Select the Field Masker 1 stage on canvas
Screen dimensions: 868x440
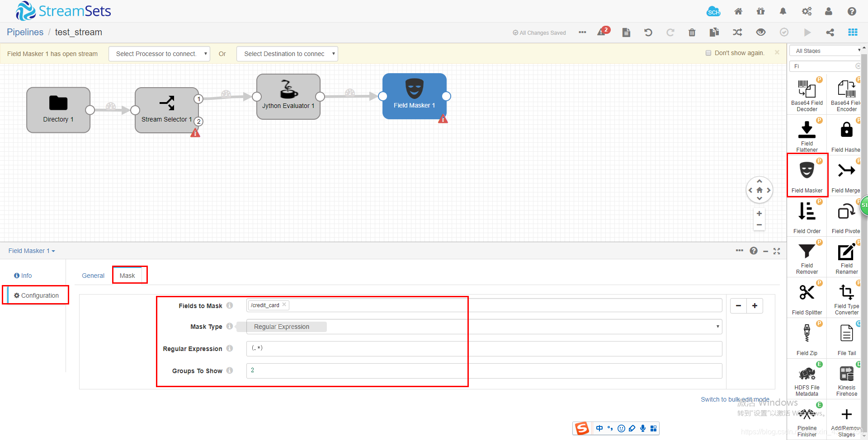(415, 96)
